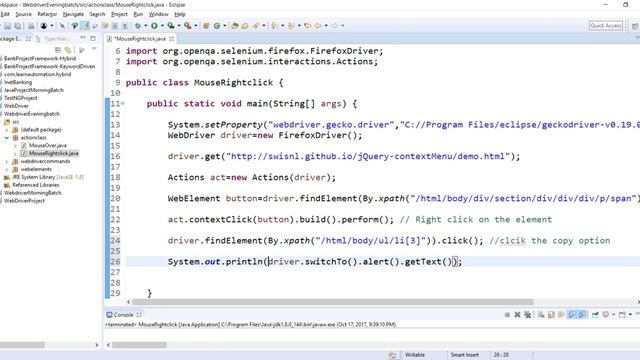The image size is (640, 360).
Task: Open Package Explorer view menu triangle
Action: click(94, 49)
